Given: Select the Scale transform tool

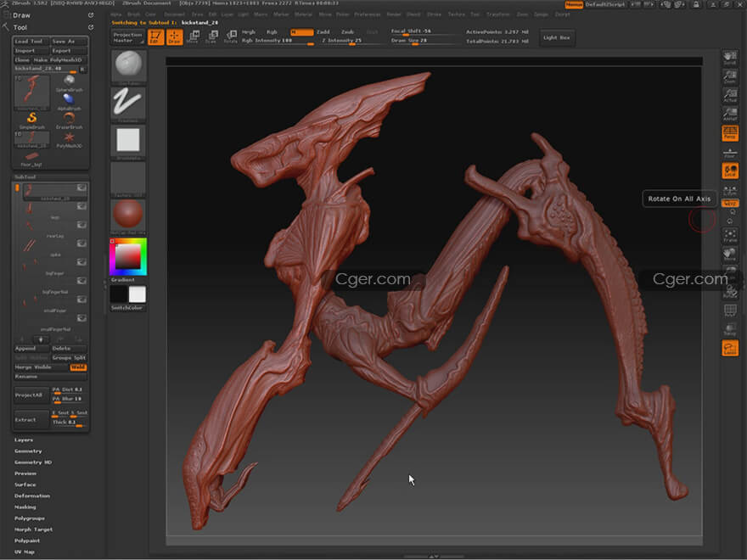Looking at the screenshot, I should pyautogui.click(x=211, y=37).
